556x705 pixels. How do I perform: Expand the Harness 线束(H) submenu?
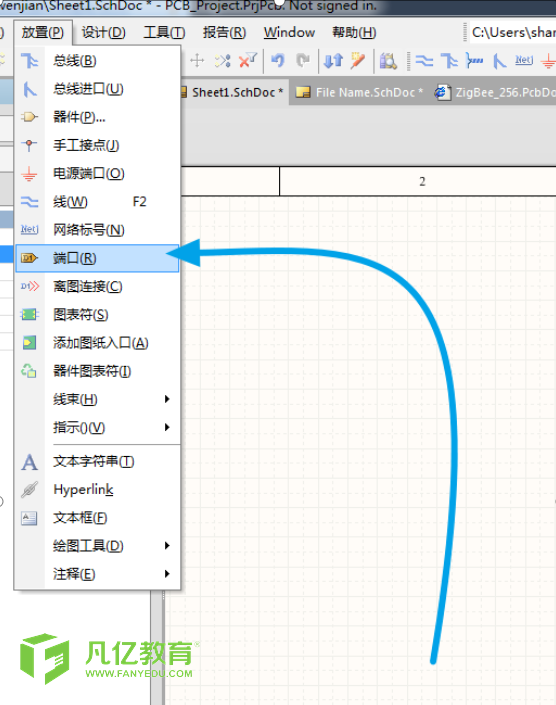coord(97,399)
